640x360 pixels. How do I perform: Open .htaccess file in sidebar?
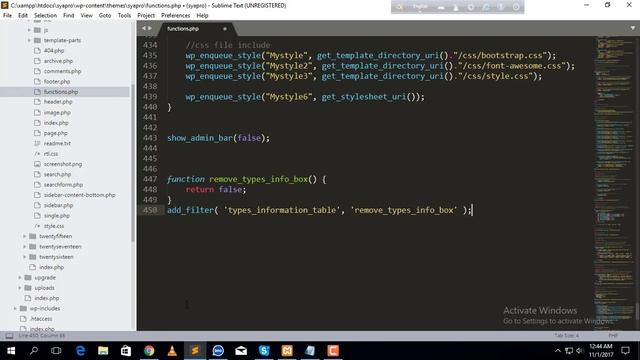(41, 318)
